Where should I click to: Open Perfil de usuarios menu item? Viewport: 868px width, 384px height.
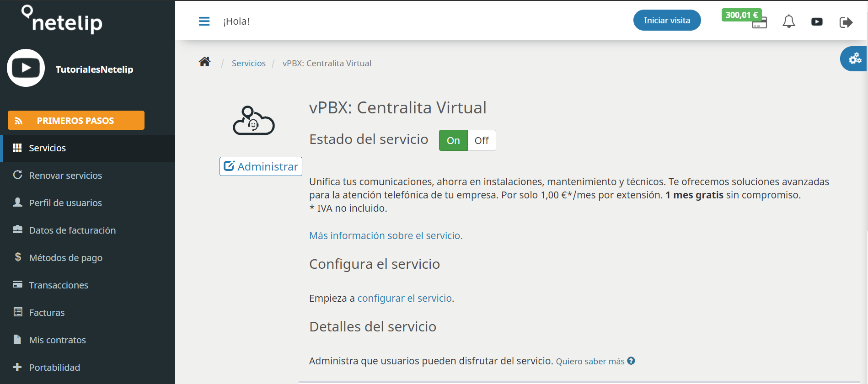(x=87, y=203)
